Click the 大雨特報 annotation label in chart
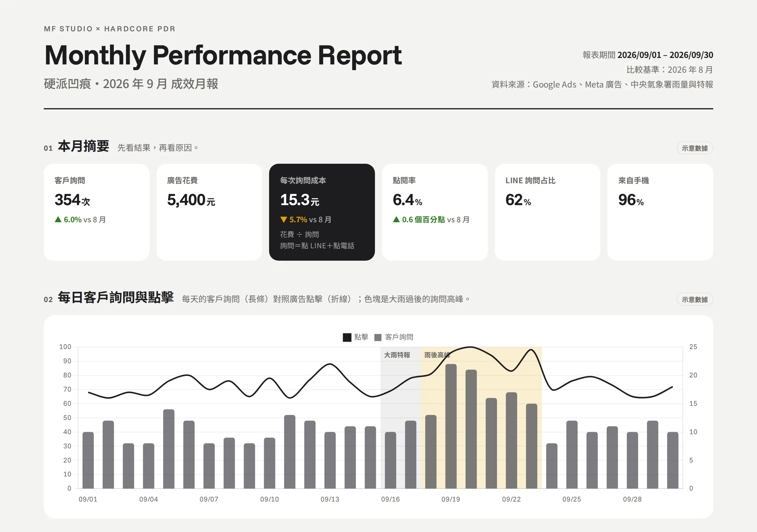This screenshot has width=757, height=532. coord(397,355)
